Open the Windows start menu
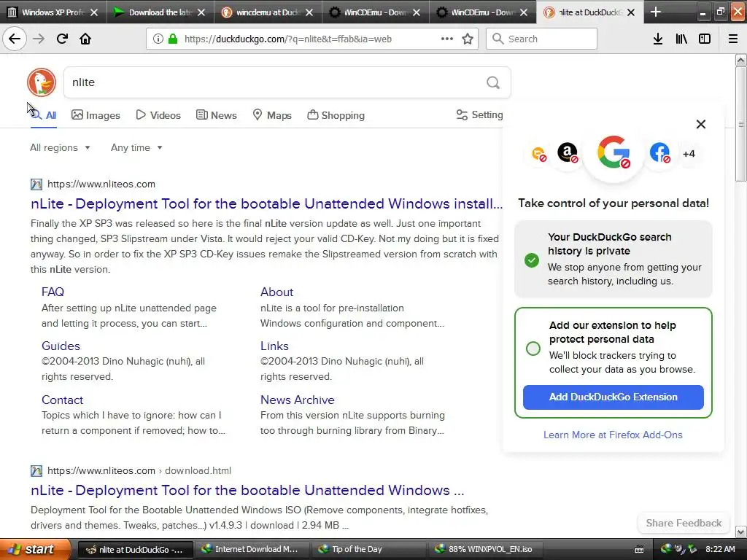 point(35,550)
